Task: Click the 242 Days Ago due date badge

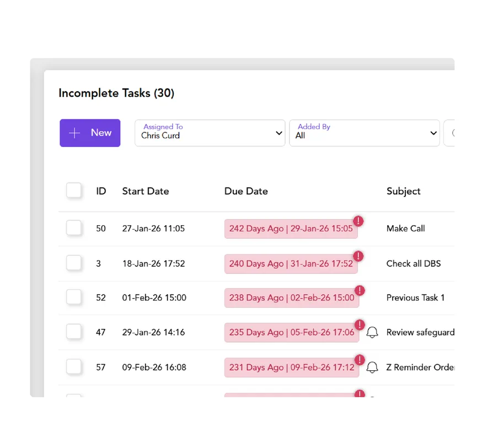Action: pos(291,229)
